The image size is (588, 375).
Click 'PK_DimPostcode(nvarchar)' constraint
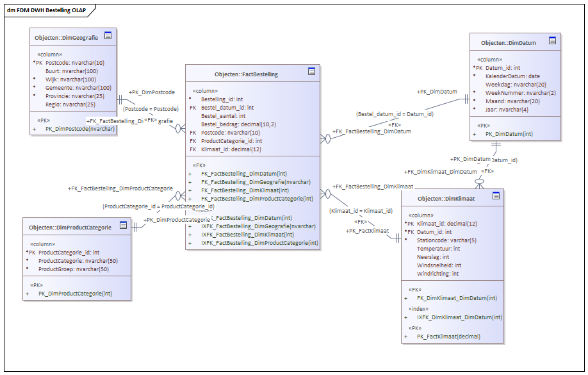coord(80,129)
